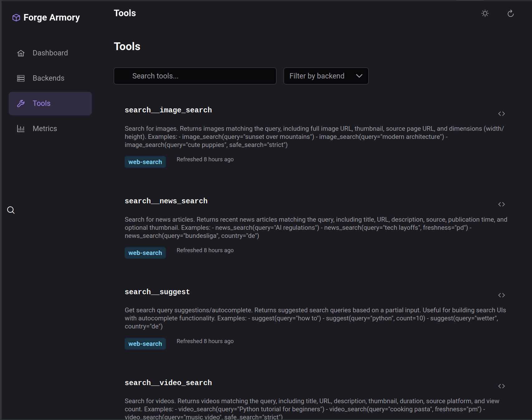Click the search__suggest tool name
532x420 pixels.
[157, 292]
